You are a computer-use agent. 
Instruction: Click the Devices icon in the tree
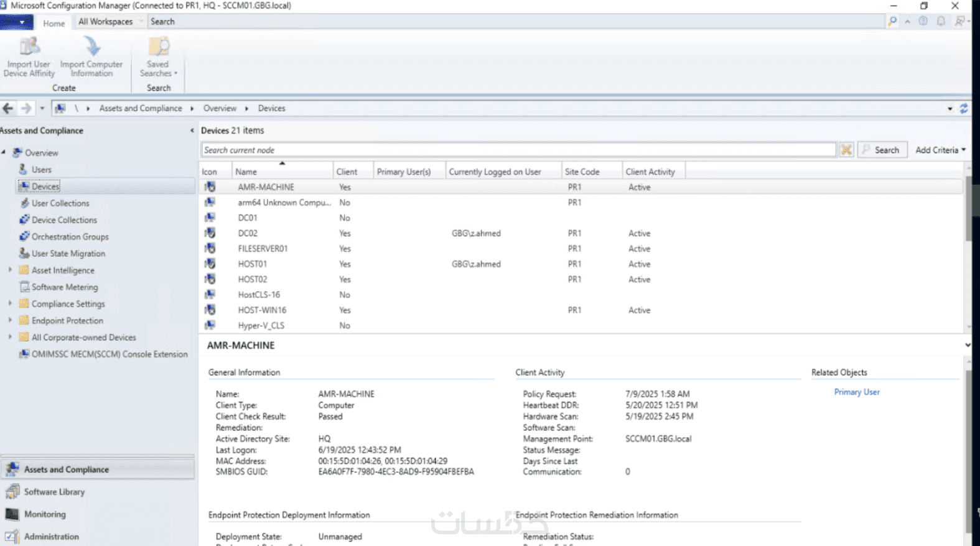click(24, 186)
